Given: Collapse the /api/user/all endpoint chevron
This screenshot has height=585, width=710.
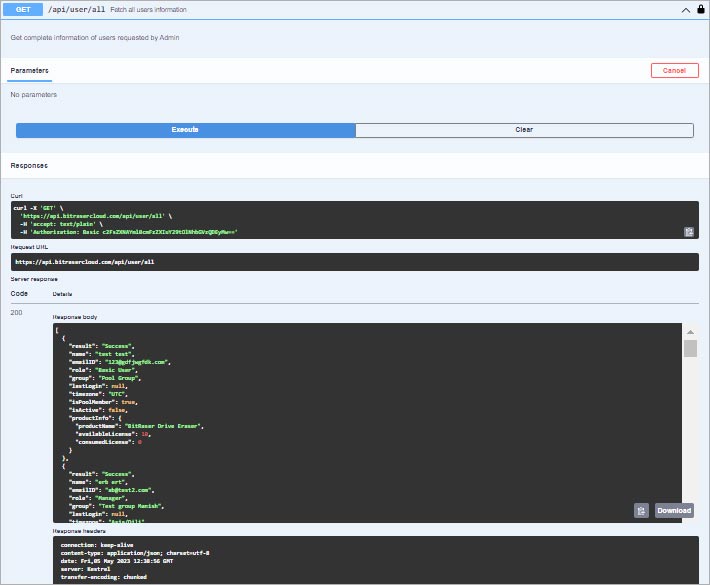Looking at the screenshot, I should click(x=686, y=10).
